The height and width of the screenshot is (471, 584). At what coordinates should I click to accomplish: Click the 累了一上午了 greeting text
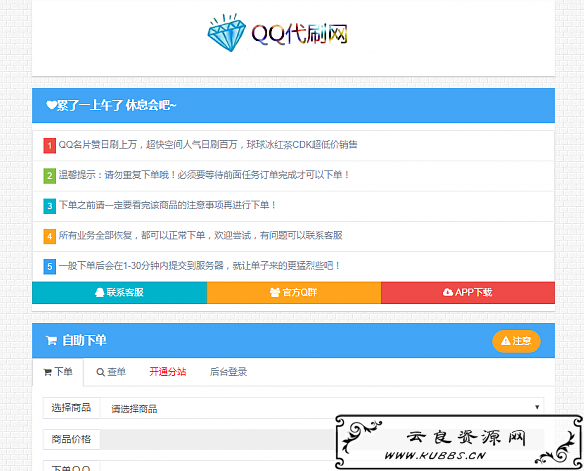point(117,105)
